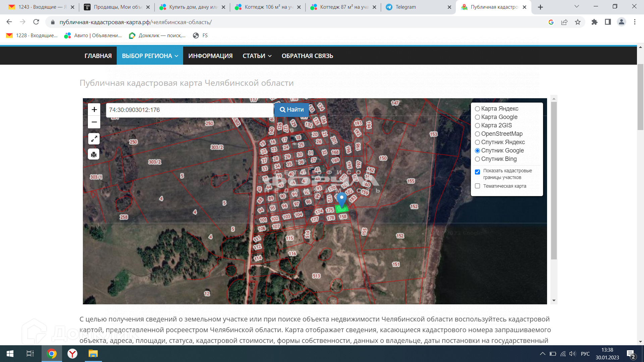Click the map print icon

(x=94, y=155)
